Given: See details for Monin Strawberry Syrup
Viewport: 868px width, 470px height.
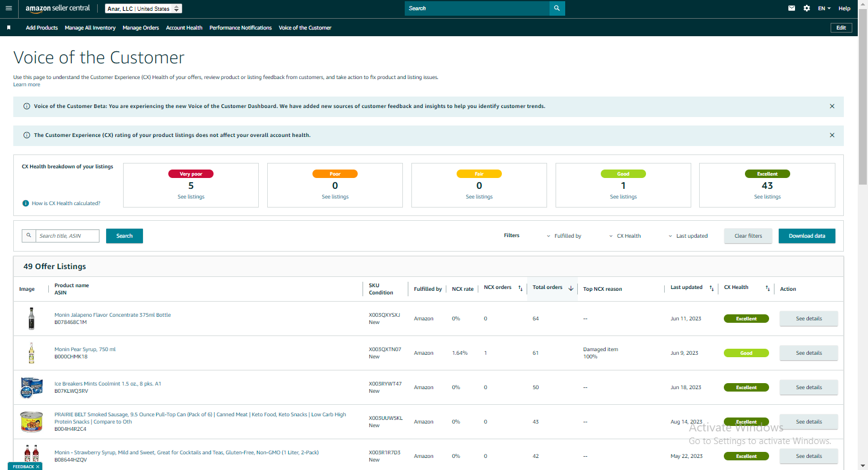Looking at the screenshot, I should (x=809, y=456).
